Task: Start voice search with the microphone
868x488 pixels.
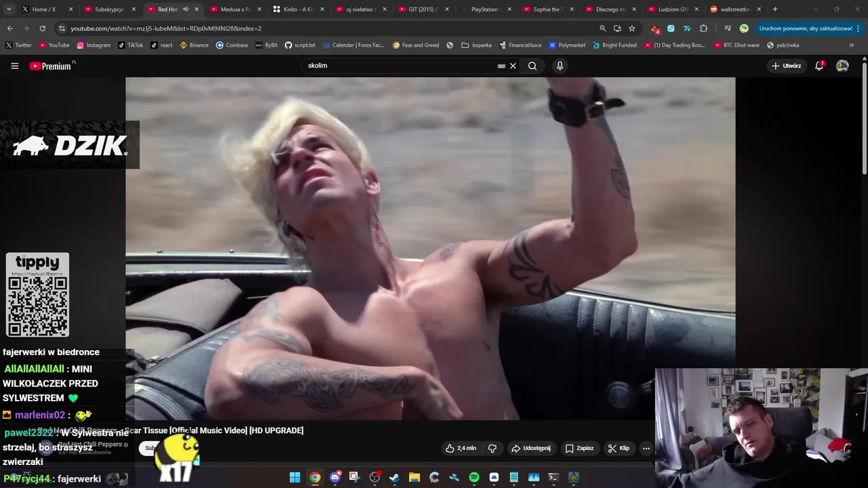Action: [559, 66]
